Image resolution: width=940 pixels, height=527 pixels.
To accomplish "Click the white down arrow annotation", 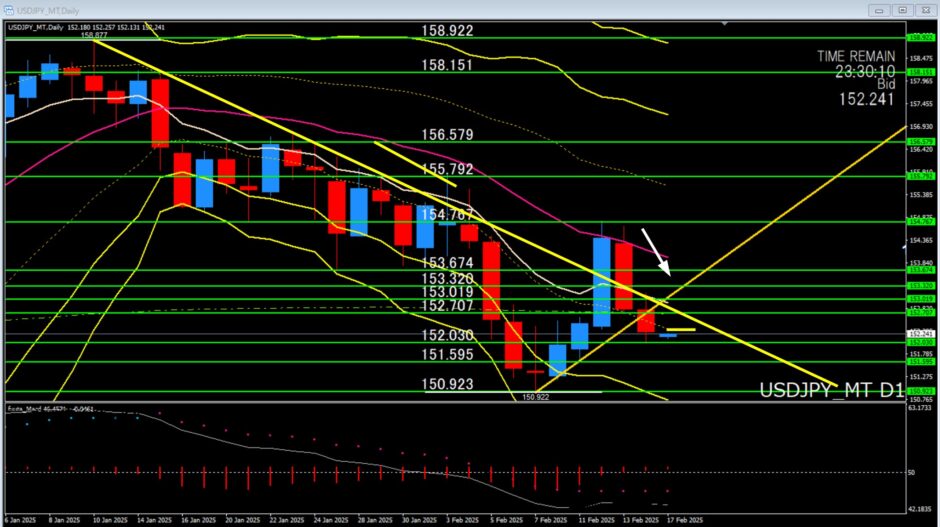I will [657, 251].
